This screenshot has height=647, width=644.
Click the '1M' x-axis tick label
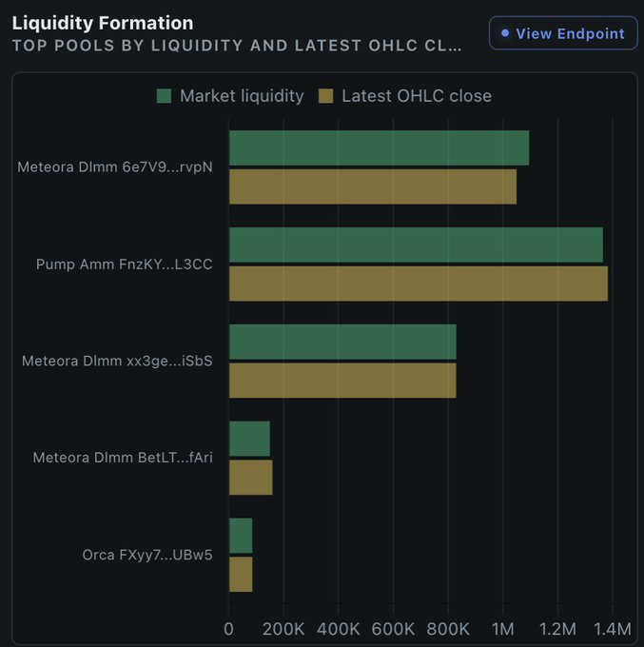click(x=503, y=629)
